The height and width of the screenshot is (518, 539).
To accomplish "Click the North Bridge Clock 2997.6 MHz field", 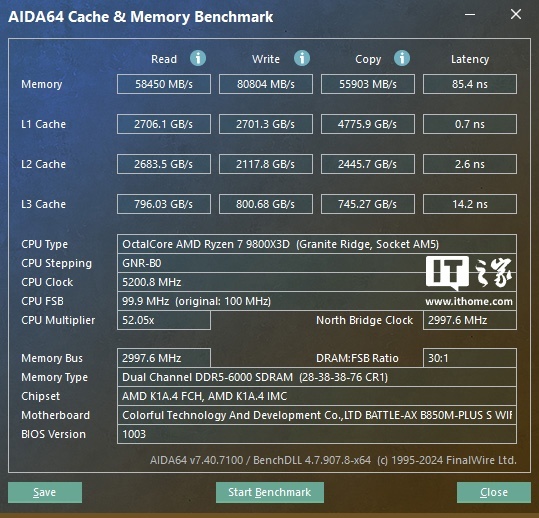I will point(470,320).
